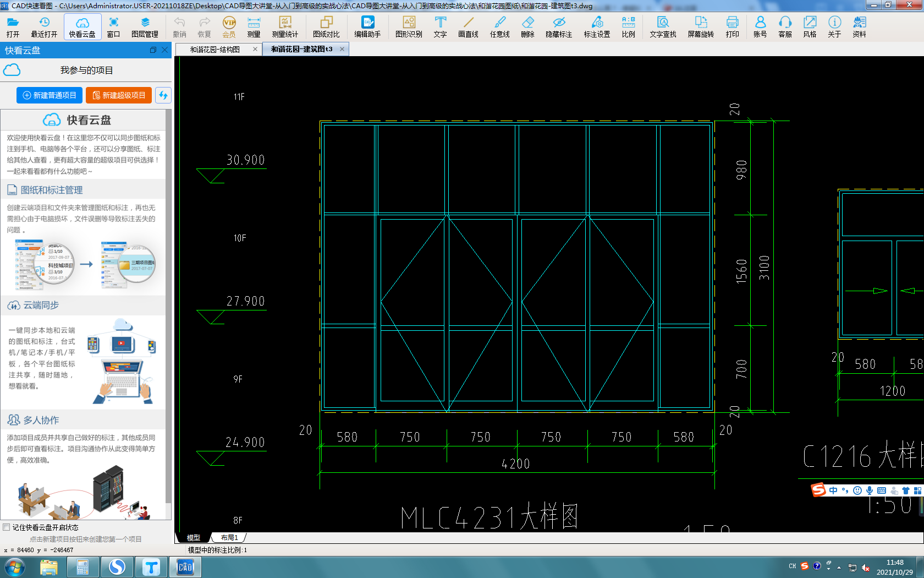924x578 pixels.
Task: Click the 3100 total height dimension
Action: tap(765, 268)
